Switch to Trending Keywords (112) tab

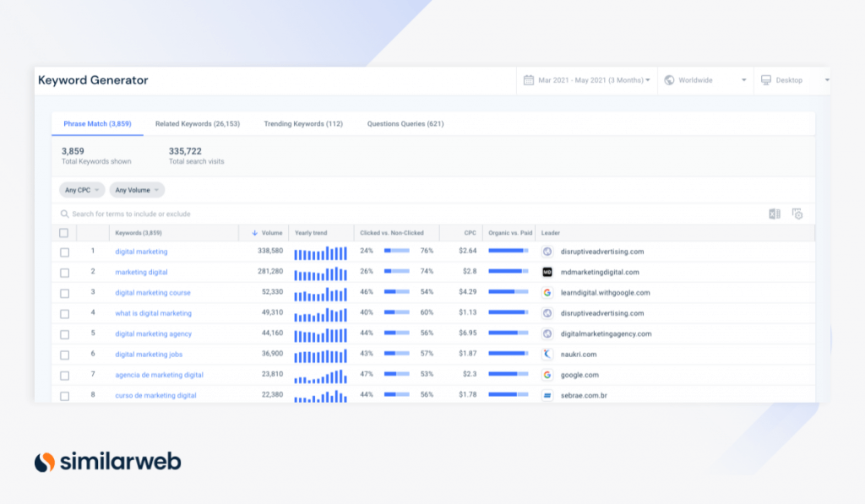(303, 123)
